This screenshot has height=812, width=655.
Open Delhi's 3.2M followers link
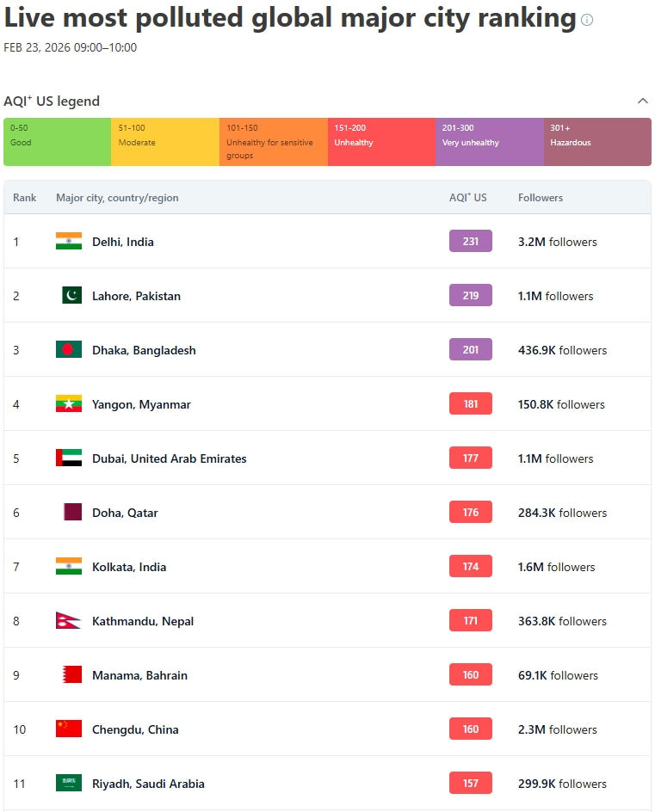558,242
